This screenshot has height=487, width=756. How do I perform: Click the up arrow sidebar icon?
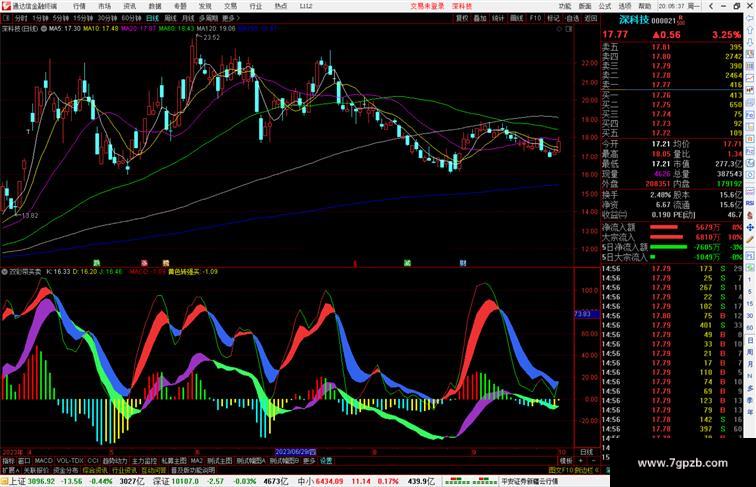750,30
